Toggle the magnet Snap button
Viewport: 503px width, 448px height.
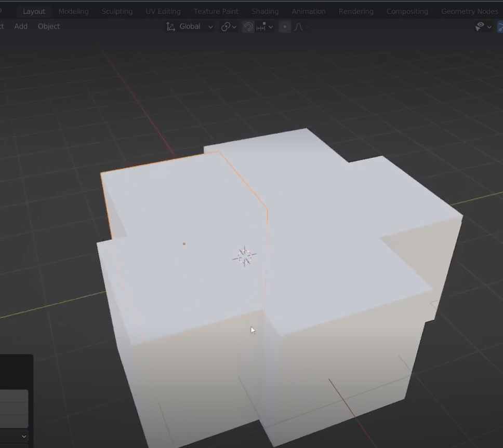(248, 26)
